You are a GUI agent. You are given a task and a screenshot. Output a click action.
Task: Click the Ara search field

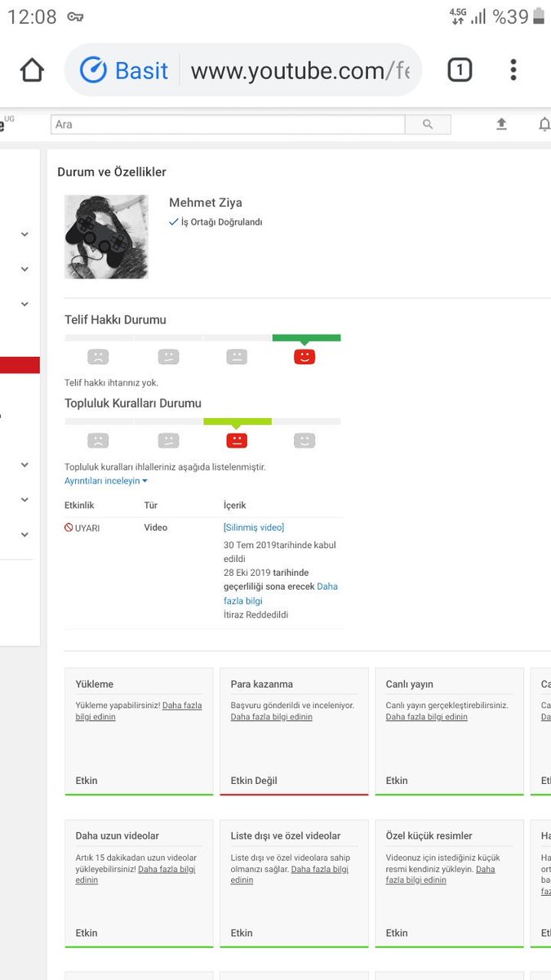(228, 124)
